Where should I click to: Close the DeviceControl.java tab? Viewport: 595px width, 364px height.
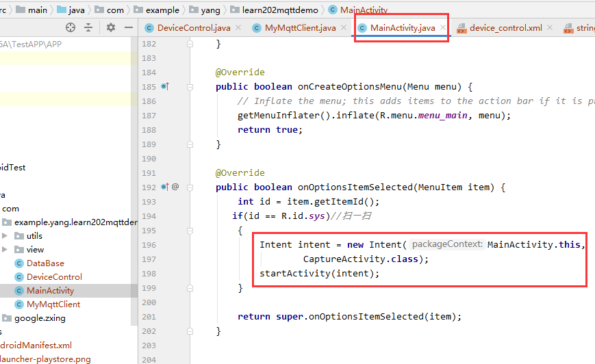(238, 27)
